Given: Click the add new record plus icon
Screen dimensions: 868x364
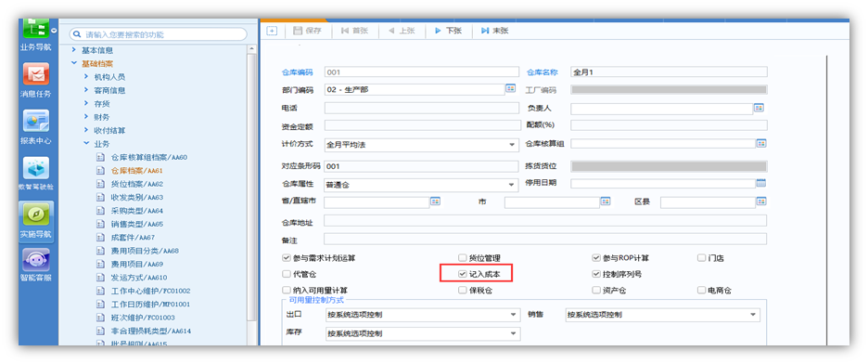Looking at the screenshot, I should tap(271, 31).
